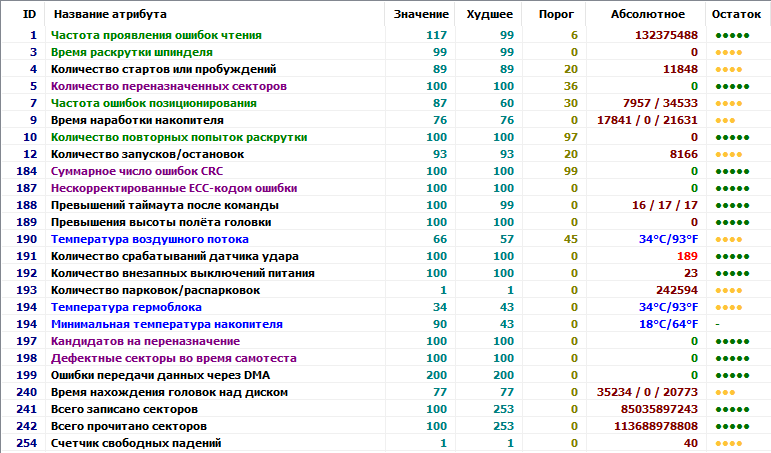Select Счетчик свободных падений attribute

136,443
